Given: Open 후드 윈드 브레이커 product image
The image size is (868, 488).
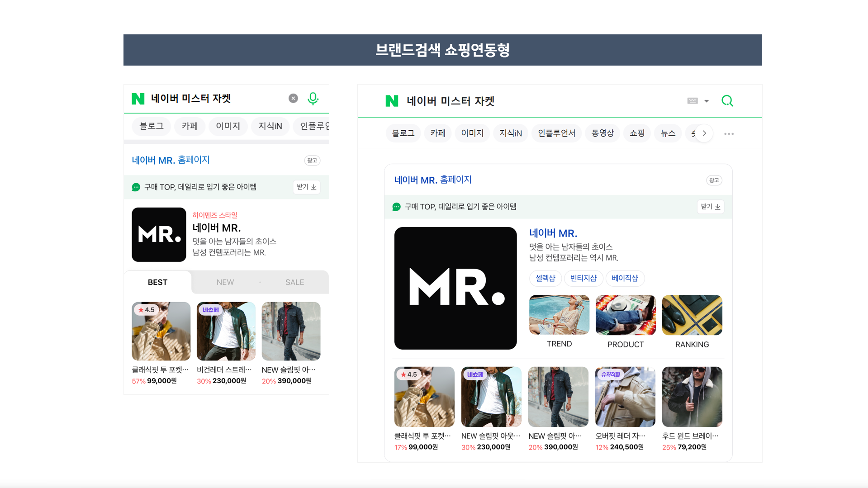Looking at the screenshot, I should click(x=692, y=397).
